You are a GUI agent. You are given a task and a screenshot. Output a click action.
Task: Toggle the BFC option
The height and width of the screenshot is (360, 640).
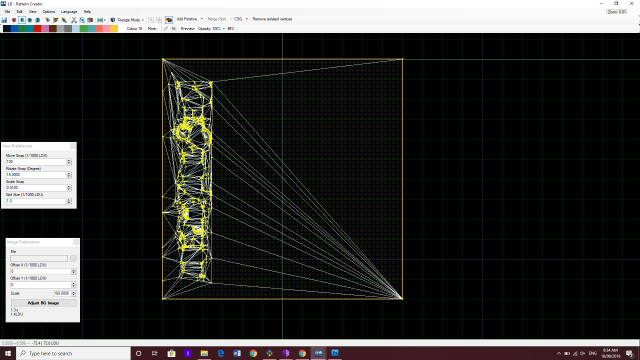pos(231,29)
